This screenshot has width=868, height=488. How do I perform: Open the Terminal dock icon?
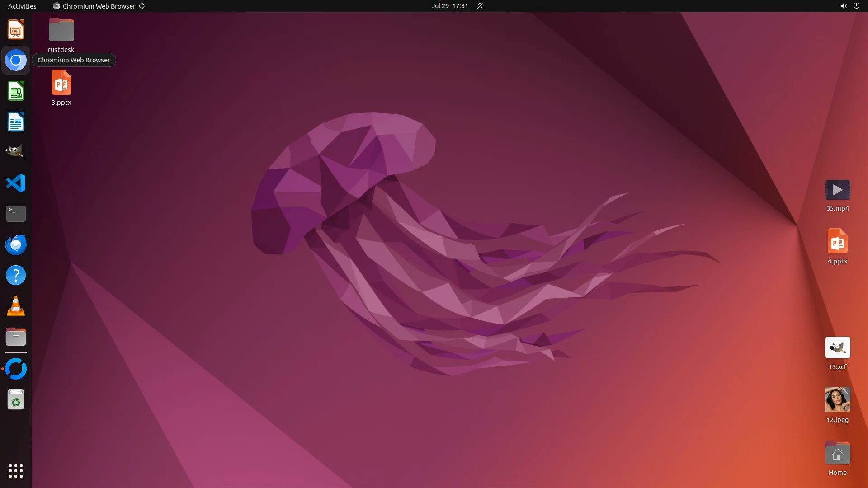16,213
